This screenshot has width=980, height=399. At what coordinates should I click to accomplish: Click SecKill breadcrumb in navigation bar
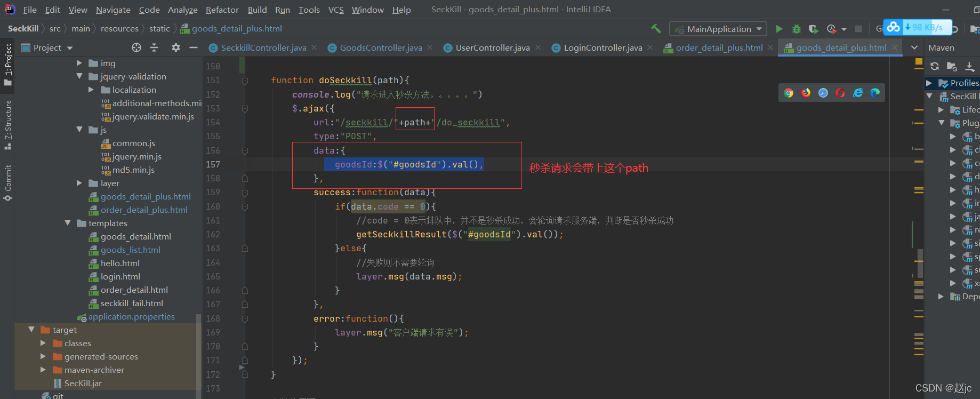[x=23, y=28]
